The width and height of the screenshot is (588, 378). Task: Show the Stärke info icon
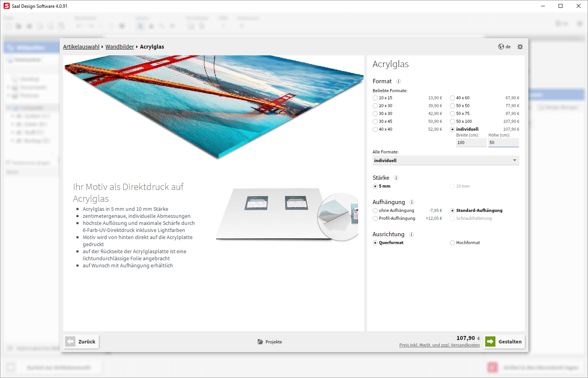(396, 178)
